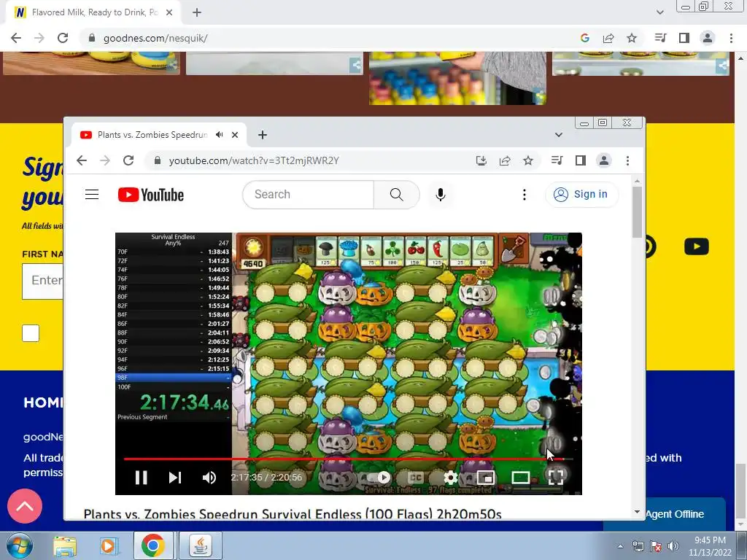The image size is (747, 560).
Task: Open new tab in YouTube window
Action: [263, 135]
